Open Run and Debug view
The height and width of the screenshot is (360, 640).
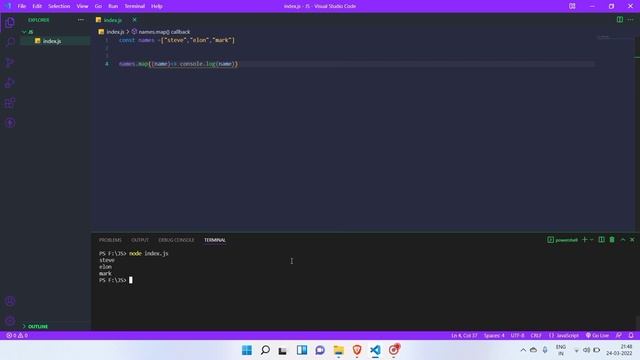pyautogui.click(x=10, y=82)
